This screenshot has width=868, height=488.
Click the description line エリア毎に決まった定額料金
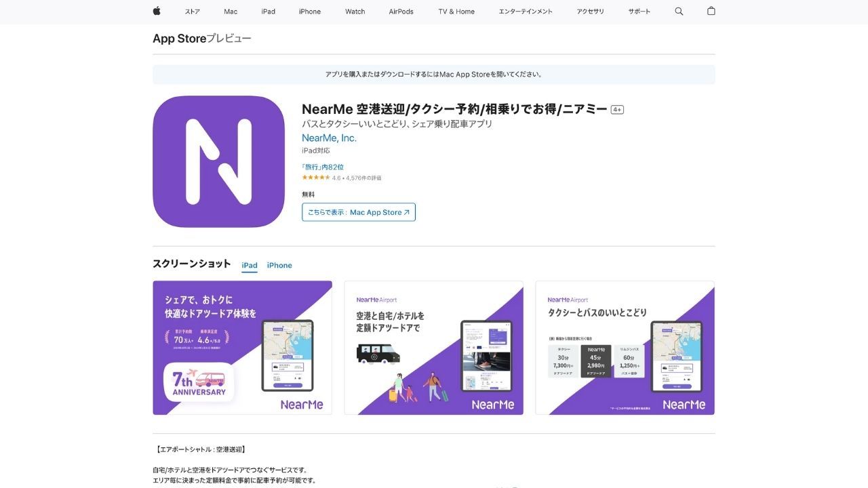point(235,481)
